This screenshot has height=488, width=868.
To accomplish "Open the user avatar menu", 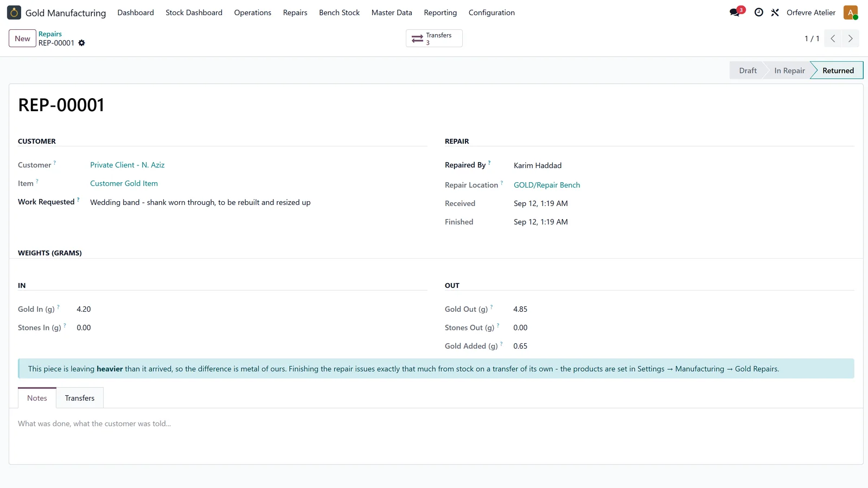I will [x=851, y=12].
